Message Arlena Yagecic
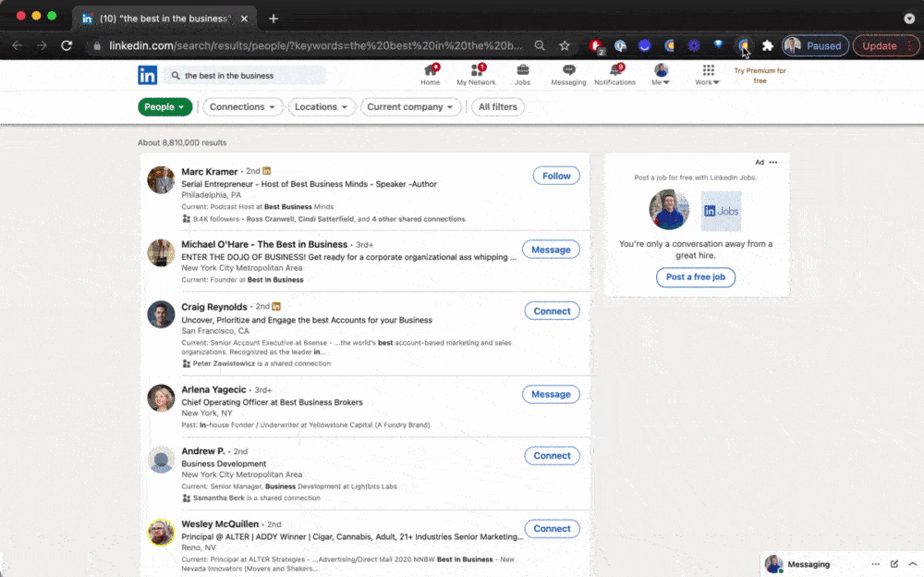 (551, 394)
